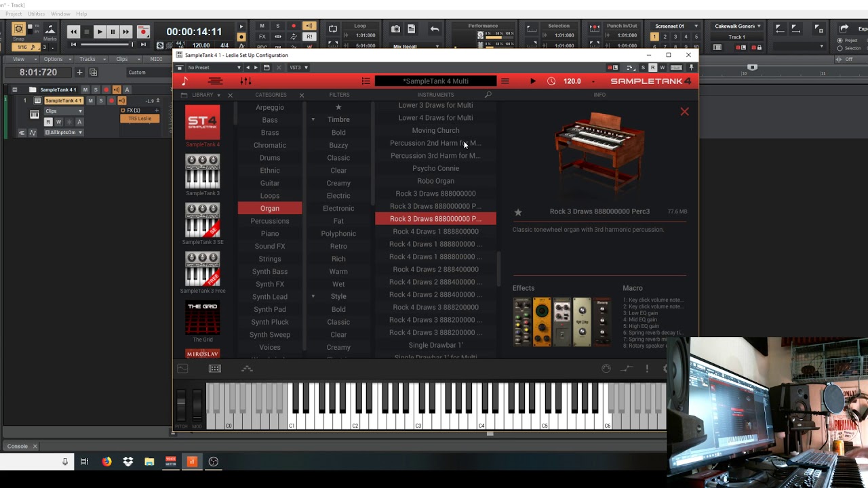Toggle the Cakewalk Loop on/off icon
This screenshot has height=488, width=868.
pyautogui.click(x=333, y=28)
